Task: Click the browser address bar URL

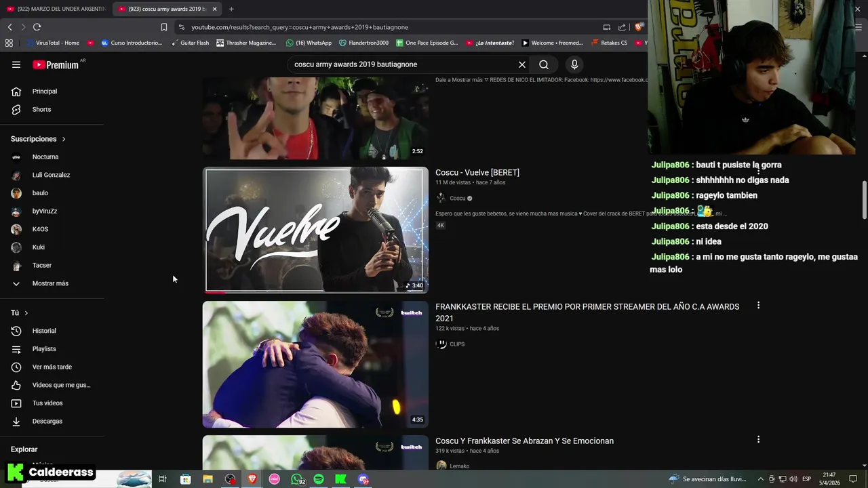Action: [300, 27]
